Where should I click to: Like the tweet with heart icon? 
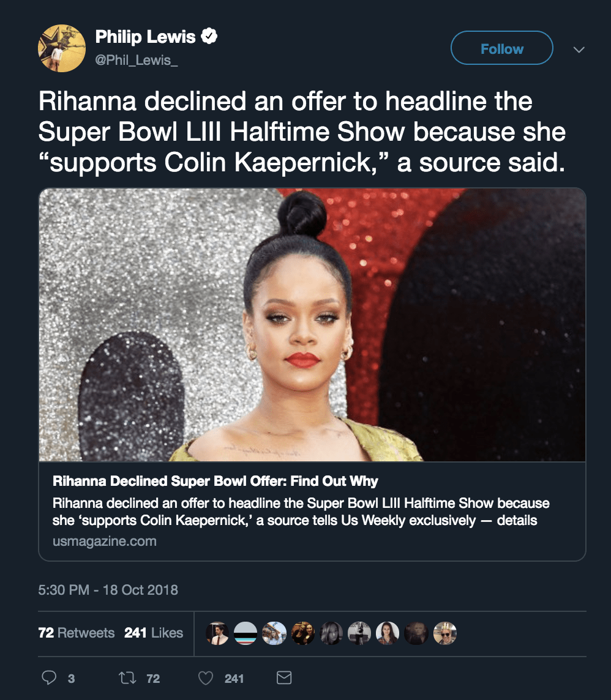click(206, 678)
